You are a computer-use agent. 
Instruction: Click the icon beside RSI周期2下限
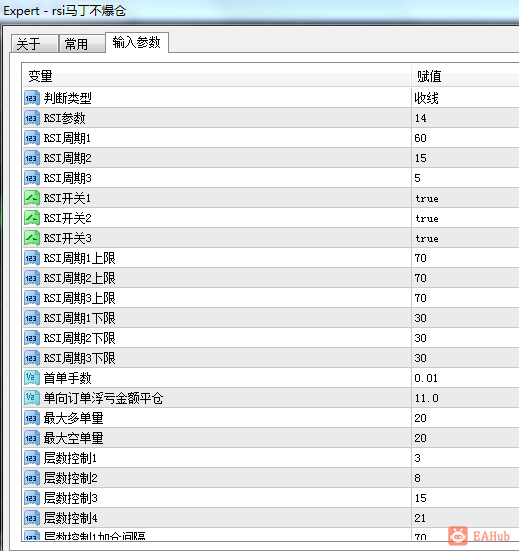(32, 338)
